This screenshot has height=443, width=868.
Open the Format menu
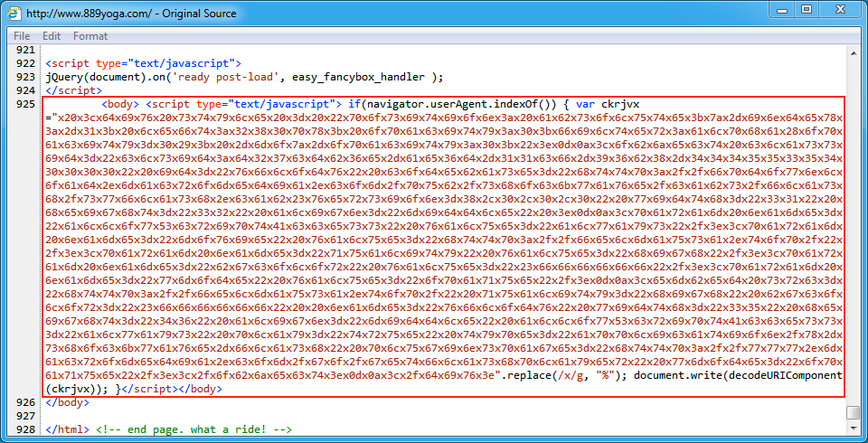click(x=90, y=36)
